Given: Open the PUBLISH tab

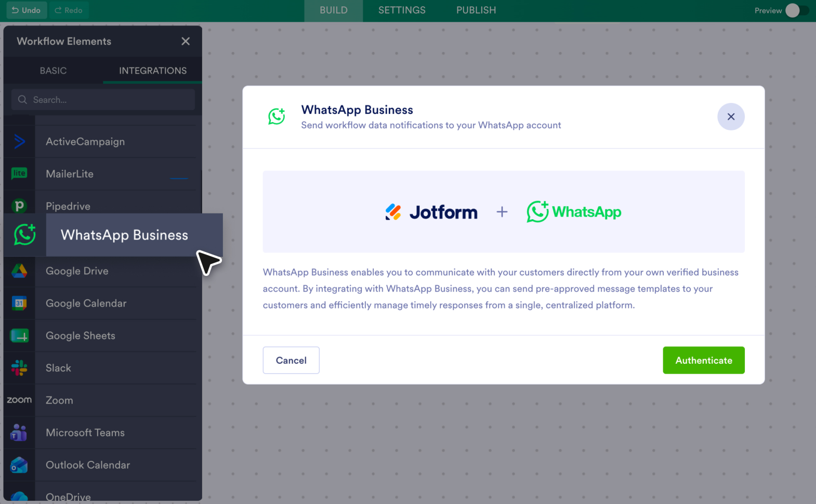Looking at the screenshot, I should (476, 10).
